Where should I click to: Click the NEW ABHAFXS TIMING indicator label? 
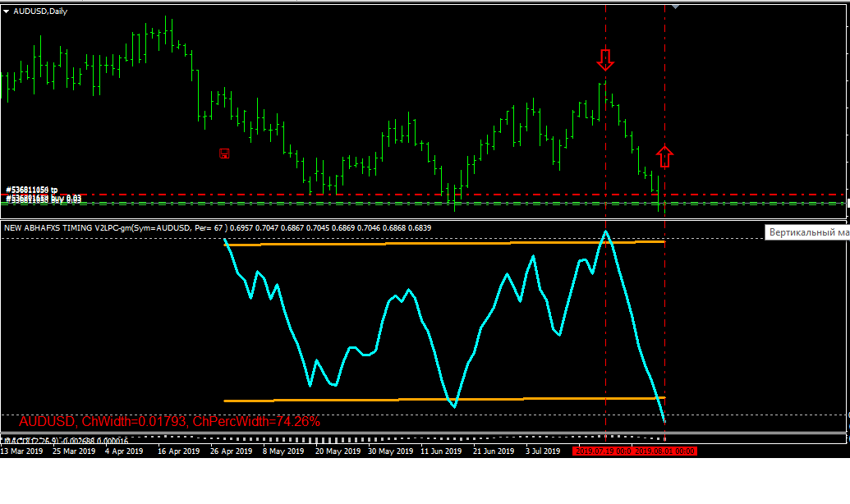pos(218,227)
